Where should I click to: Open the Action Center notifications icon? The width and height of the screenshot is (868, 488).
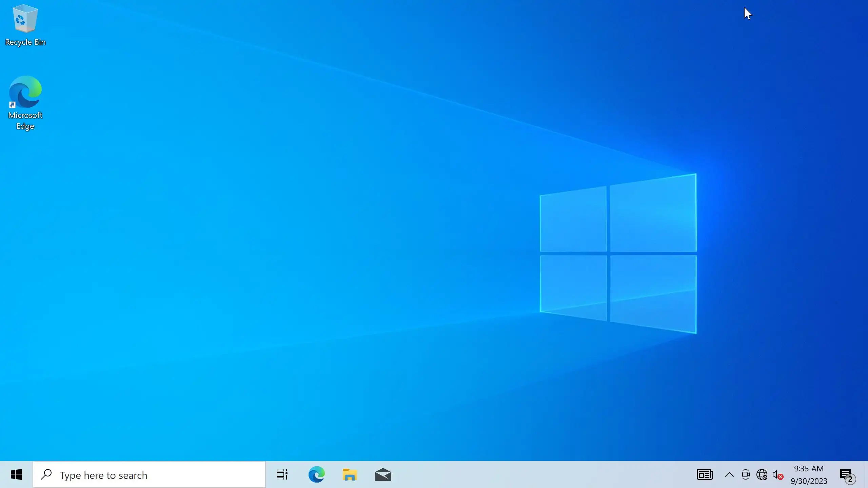(846, 474)
